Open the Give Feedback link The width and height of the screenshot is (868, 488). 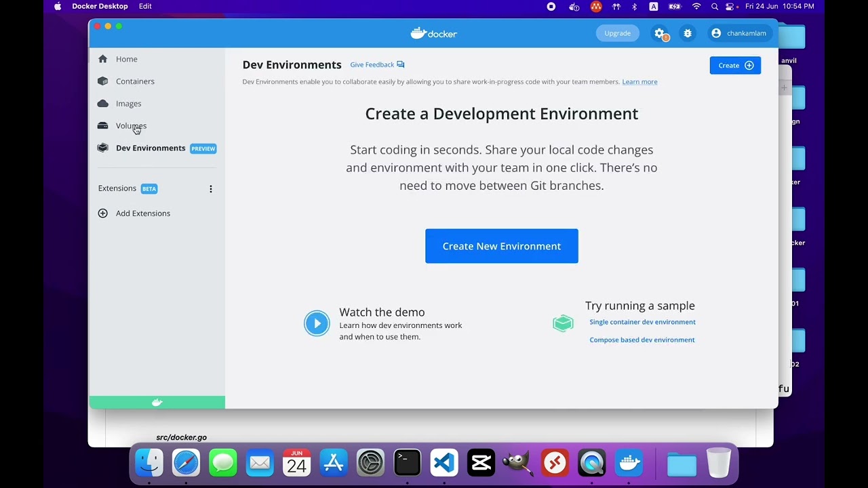(377, 64)
